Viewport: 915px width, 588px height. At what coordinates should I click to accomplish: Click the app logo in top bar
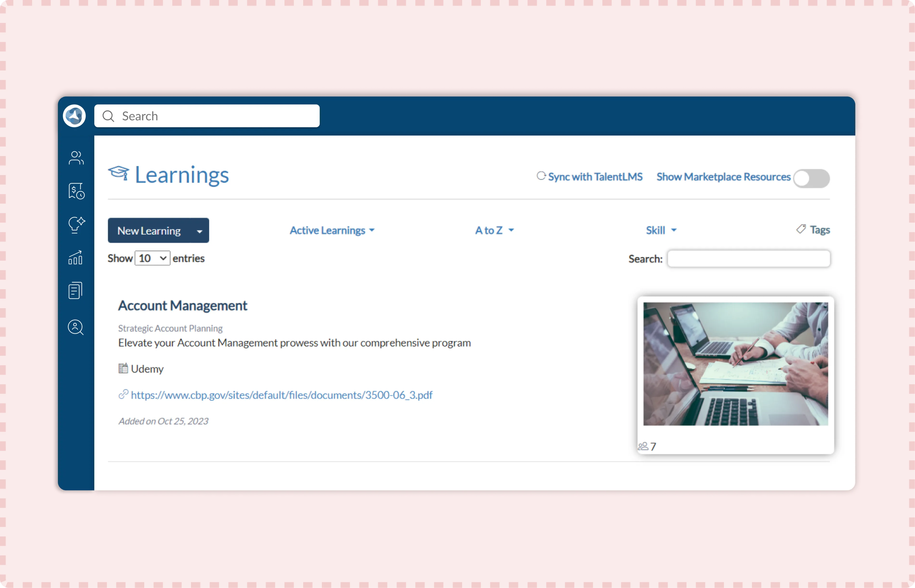(x=74, y=116)
